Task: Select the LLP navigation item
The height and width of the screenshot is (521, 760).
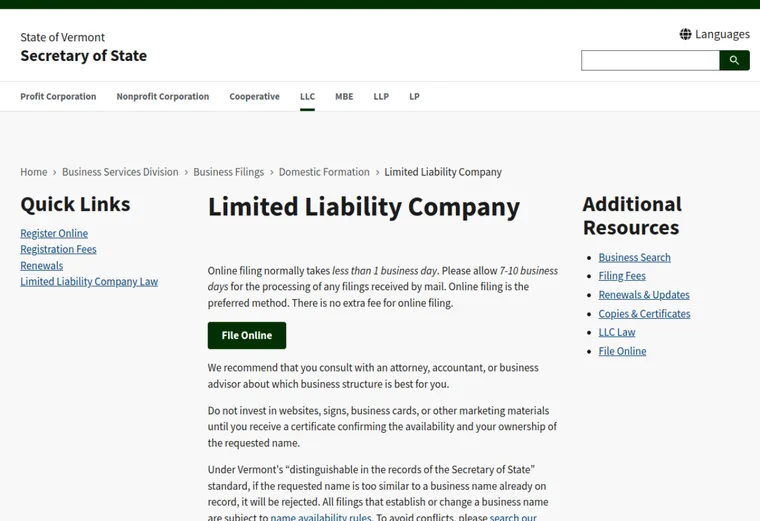Action: click(381, 96)
